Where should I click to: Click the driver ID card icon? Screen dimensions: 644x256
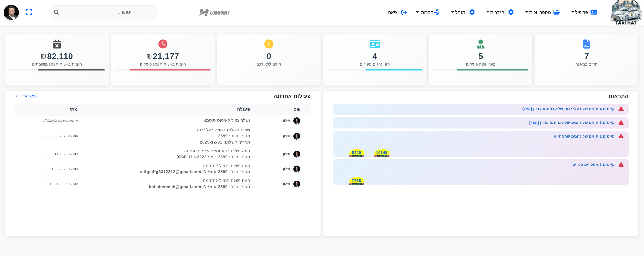click(375, 44)
